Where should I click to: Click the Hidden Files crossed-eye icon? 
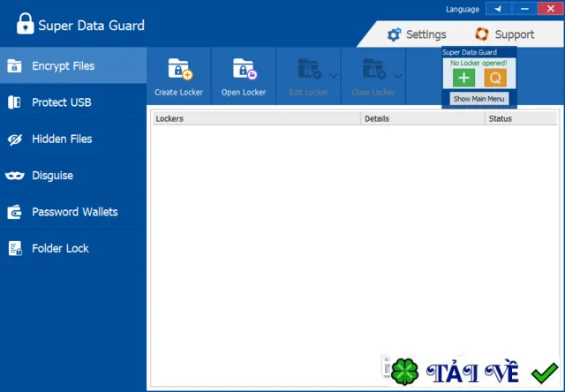tap(15, 139)
